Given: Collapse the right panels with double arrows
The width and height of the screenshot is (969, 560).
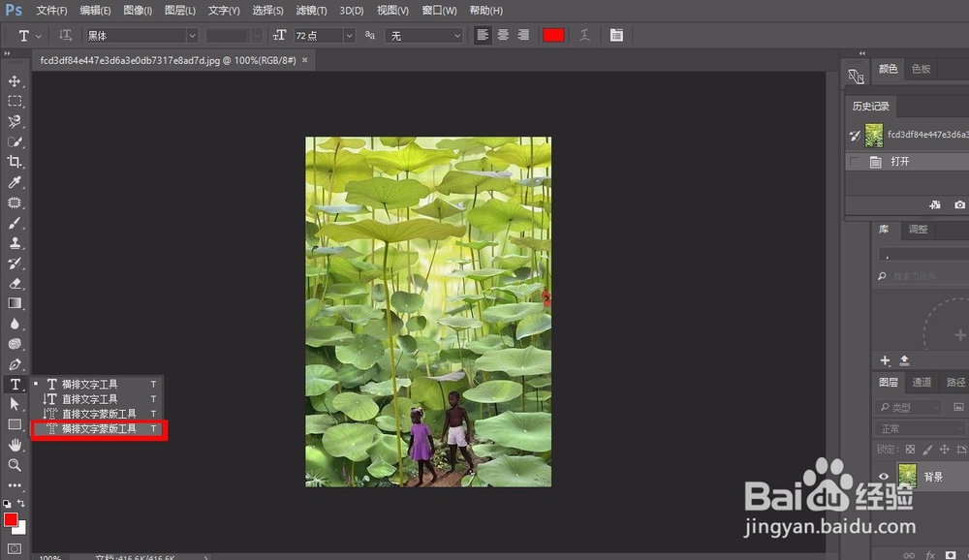Looking at the screenshot, I should coord(862,54).
